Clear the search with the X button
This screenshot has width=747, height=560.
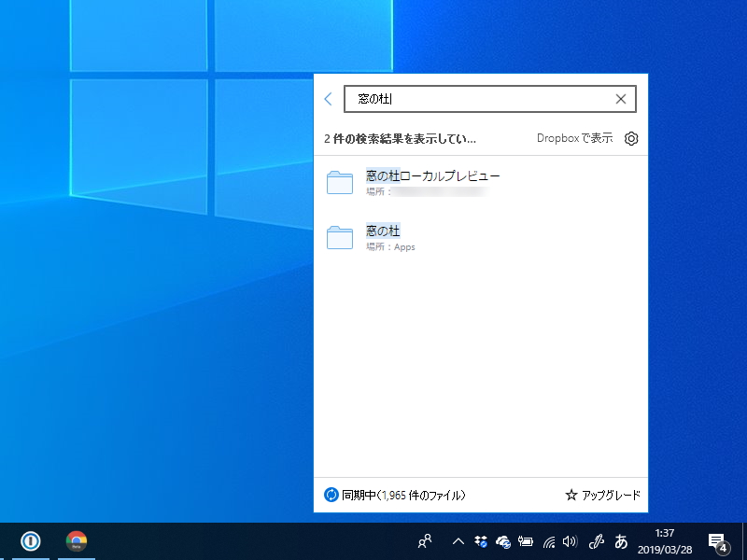point(620,98)
